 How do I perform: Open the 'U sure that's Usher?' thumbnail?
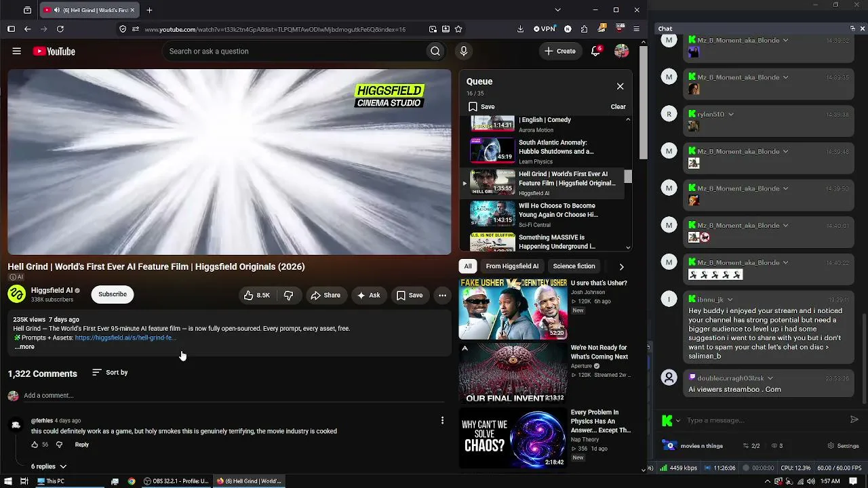(513, 308)
